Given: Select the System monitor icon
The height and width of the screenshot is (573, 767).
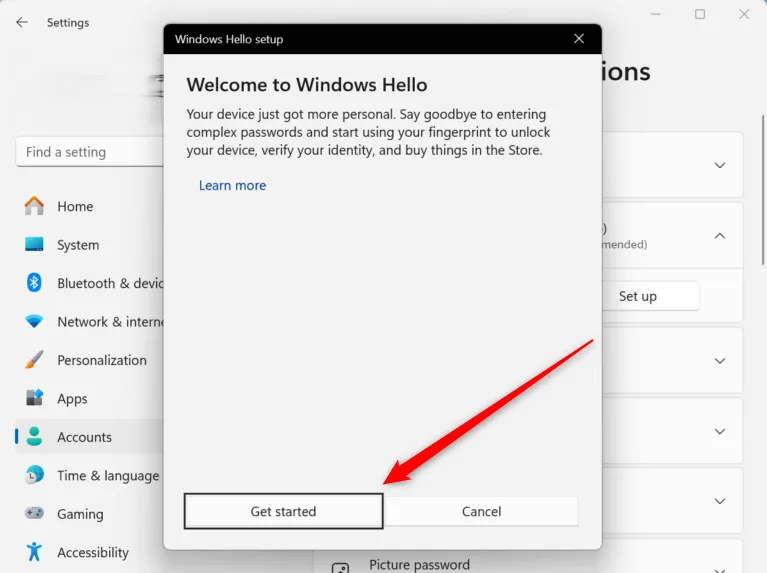Looking at the screenshot, I should click(x=34, y=244).
